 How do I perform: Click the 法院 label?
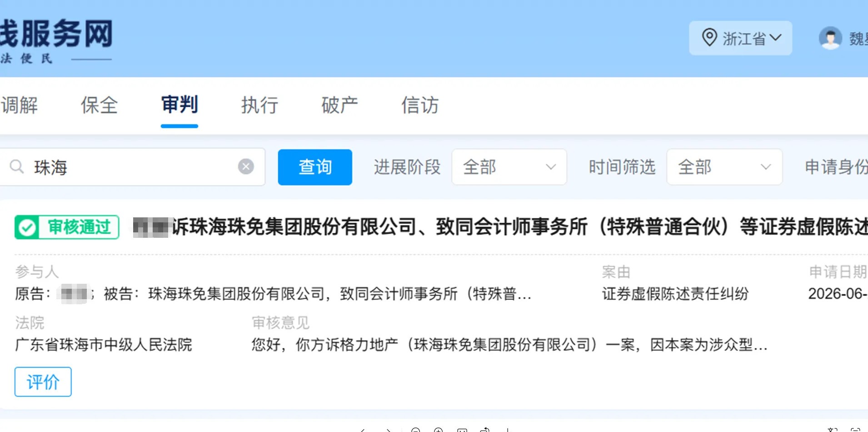coord(30,323)
